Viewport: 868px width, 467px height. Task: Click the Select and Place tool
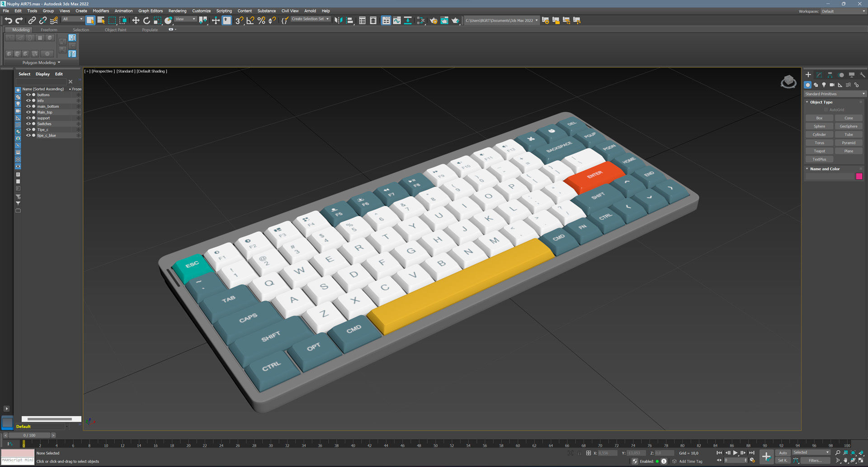tap(168, 20)
